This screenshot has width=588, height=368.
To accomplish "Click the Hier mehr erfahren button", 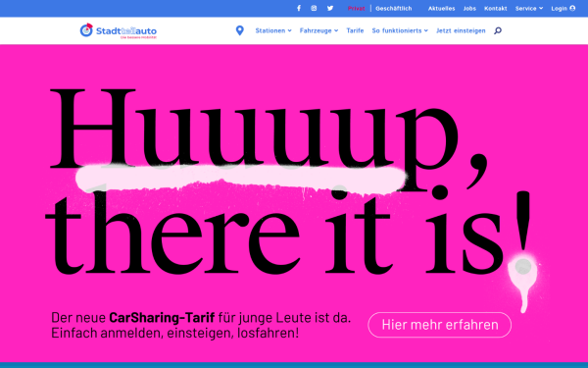I will coord(439,325).
